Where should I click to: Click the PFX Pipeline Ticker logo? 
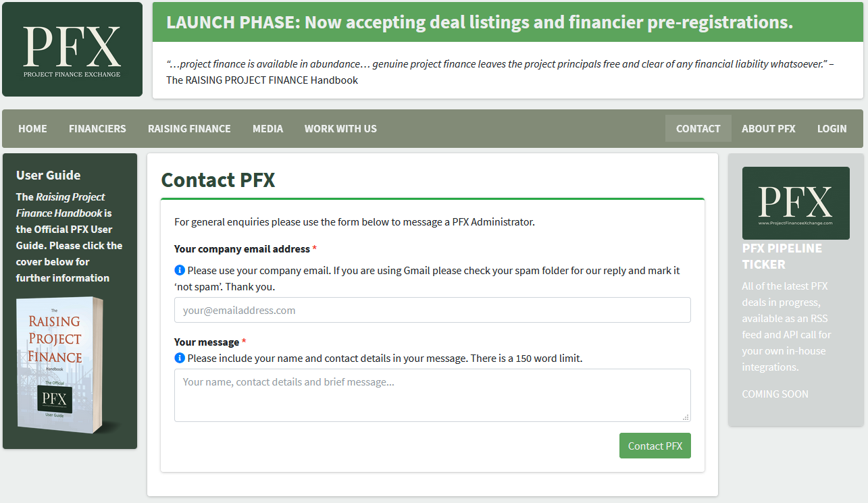tap(795, 203)
